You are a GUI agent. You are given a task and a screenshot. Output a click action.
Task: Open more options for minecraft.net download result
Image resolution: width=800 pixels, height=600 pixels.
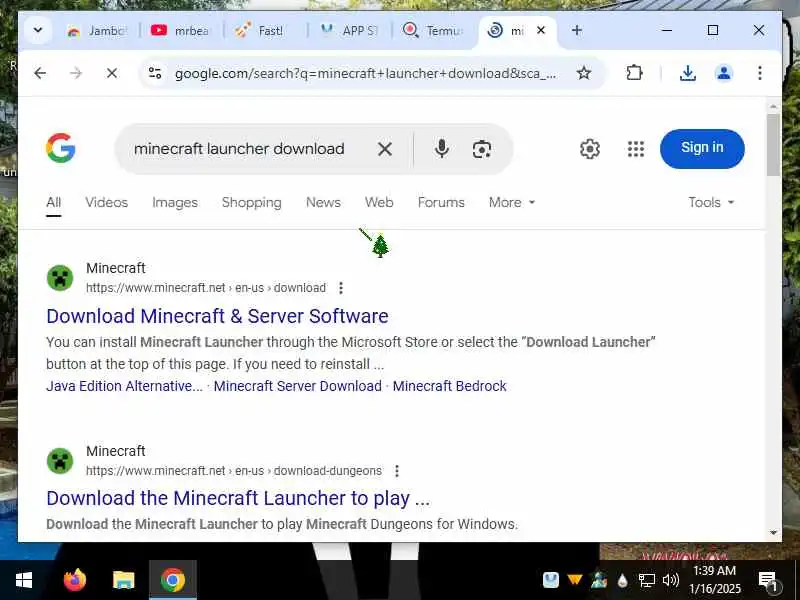[341, 288]
